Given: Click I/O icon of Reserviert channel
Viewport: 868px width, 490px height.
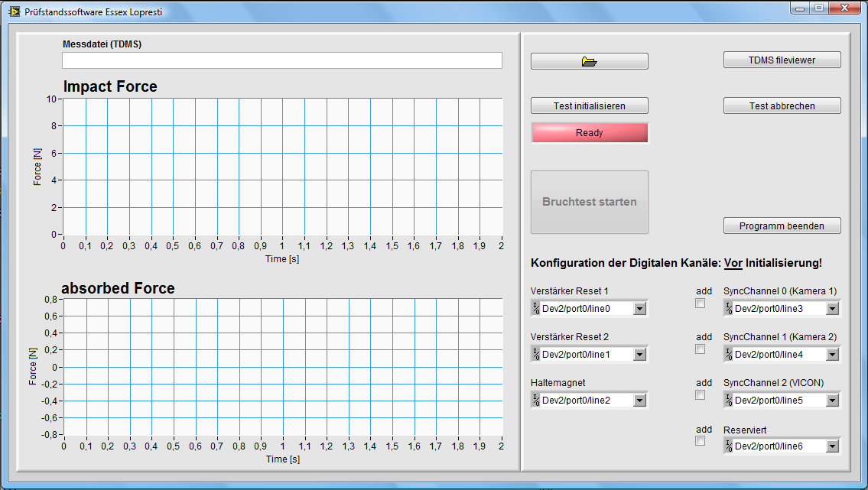Looking at the screenshot, I should [729, 446].
